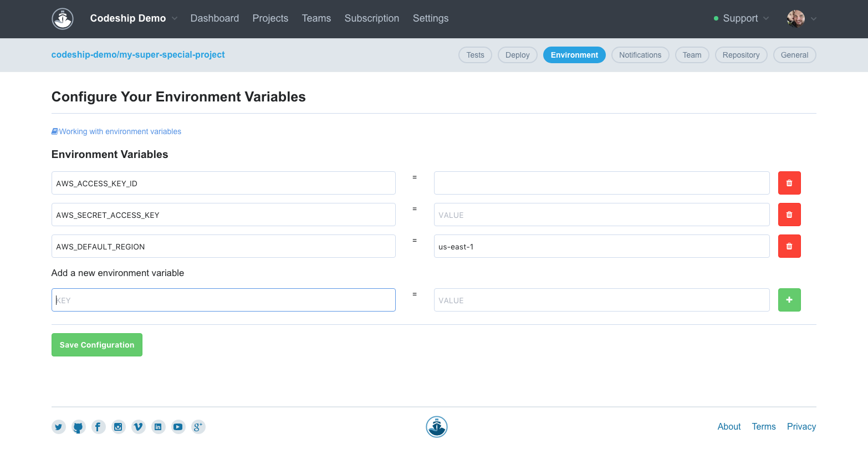
Task: Open Codeship's Vimeo page from footer
Action: click(x=138, y=427)
